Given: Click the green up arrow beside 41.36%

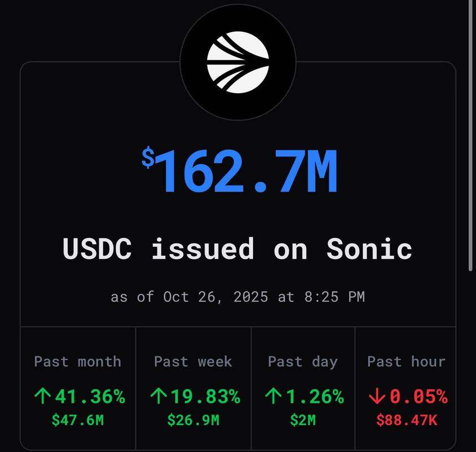Looking at the screenshot, I should coord(42,397).
